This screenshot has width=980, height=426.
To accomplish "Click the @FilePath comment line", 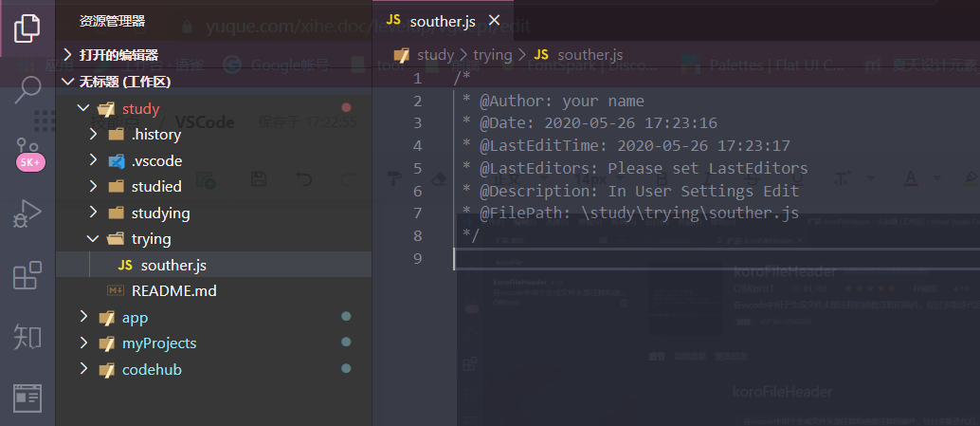I will point(630,213).
